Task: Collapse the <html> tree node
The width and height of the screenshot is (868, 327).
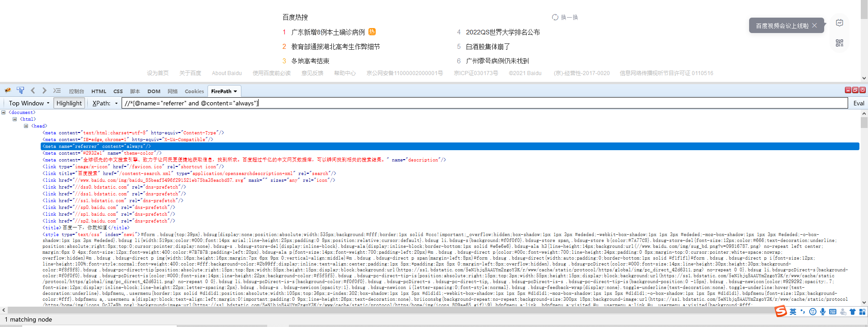Action: click(15, 119)
